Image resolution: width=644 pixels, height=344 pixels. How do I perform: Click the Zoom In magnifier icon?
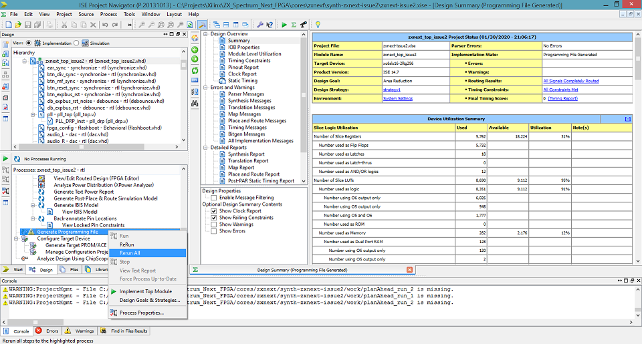click(142, 25)
